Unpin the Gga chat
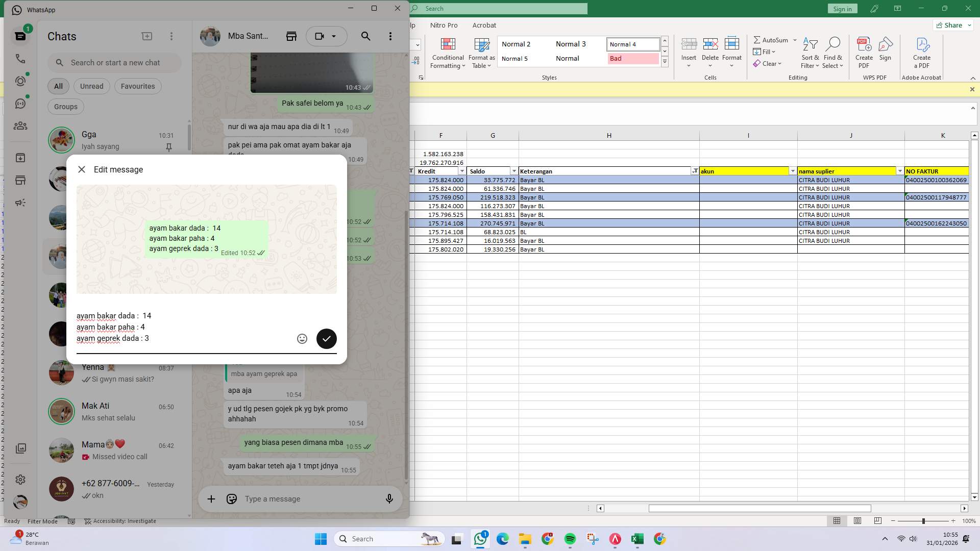 click(168, 147)
